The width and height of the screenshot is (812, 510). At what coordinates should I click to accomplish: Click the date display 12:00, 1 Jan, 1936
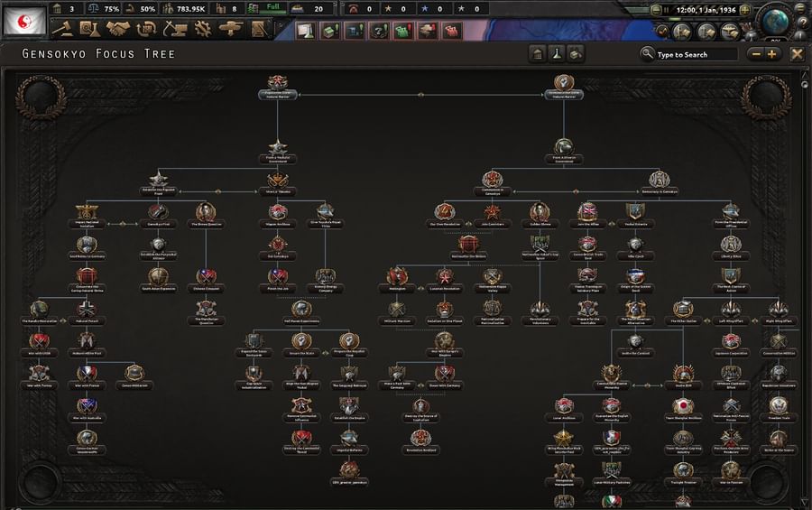pos(706,10)
